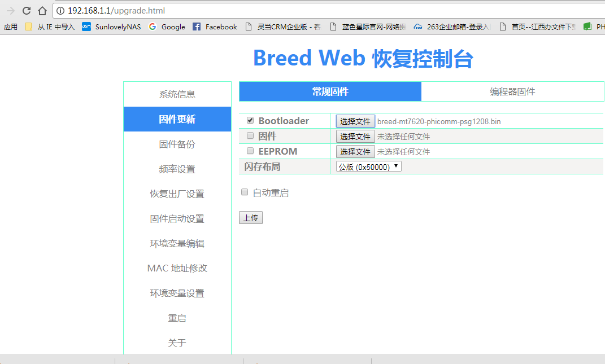Open 固件备份 in the sidebar
The height and width of the screenshot is (364, 605).
pyautogui.click(x=177, y=144)
